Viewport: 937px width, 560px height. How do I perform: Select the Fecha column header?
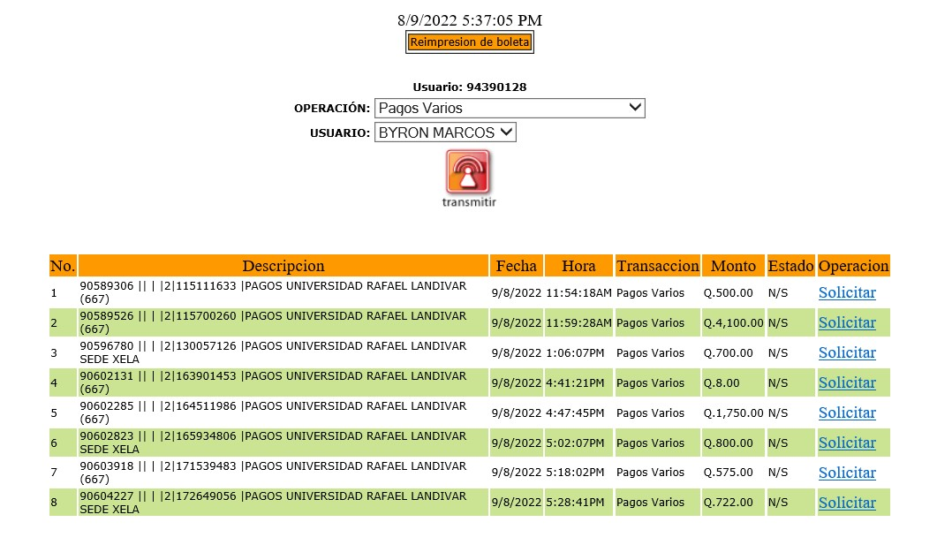click(x=516, y=266)
